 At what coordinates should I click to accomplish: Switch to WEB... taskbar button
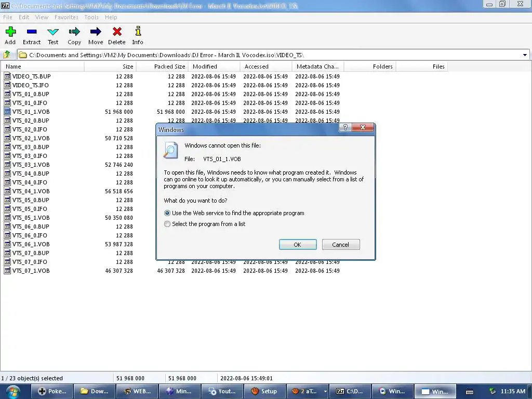(137, 391)
